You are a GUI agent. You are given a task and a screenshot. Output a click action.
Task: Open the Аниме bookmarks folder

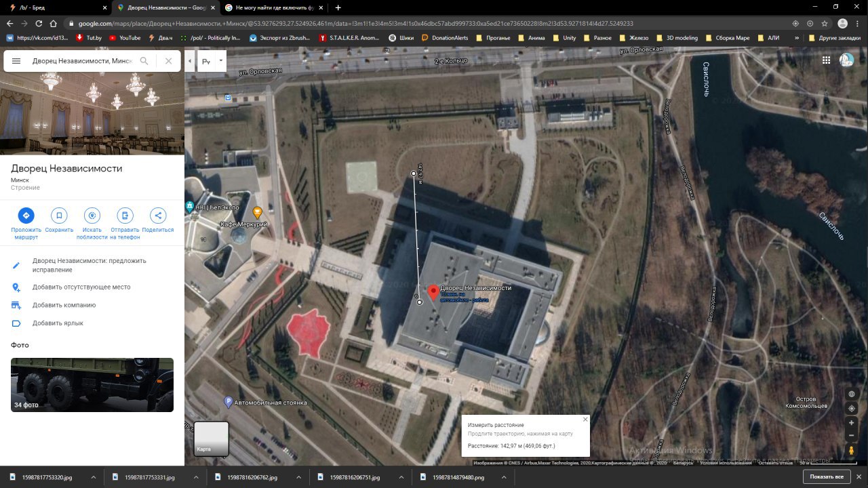530,38
